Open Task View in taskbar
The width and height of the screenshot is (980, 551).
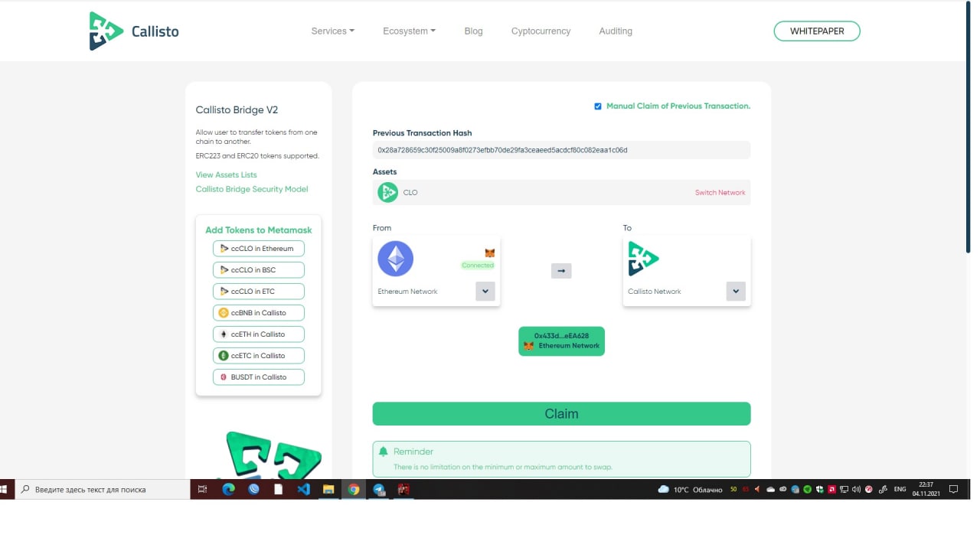pyautogui.click(x=202, y=489)
